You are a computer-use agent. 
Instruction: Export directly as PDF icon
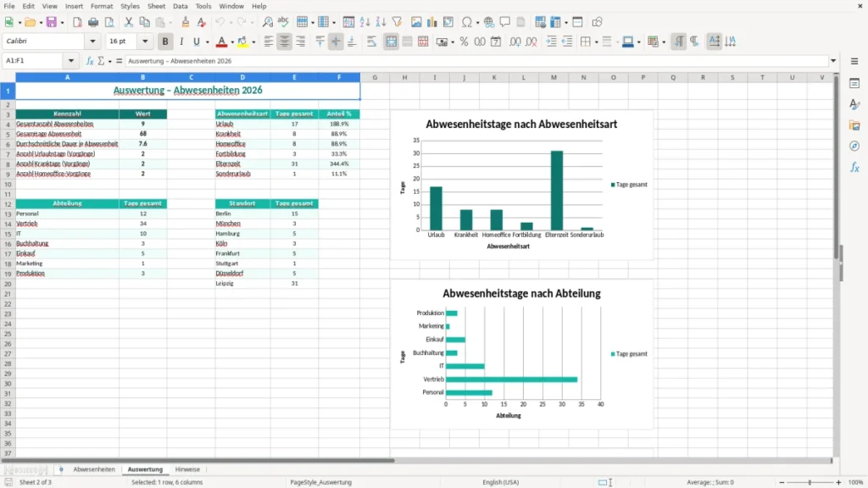click(x=77, y=22)
